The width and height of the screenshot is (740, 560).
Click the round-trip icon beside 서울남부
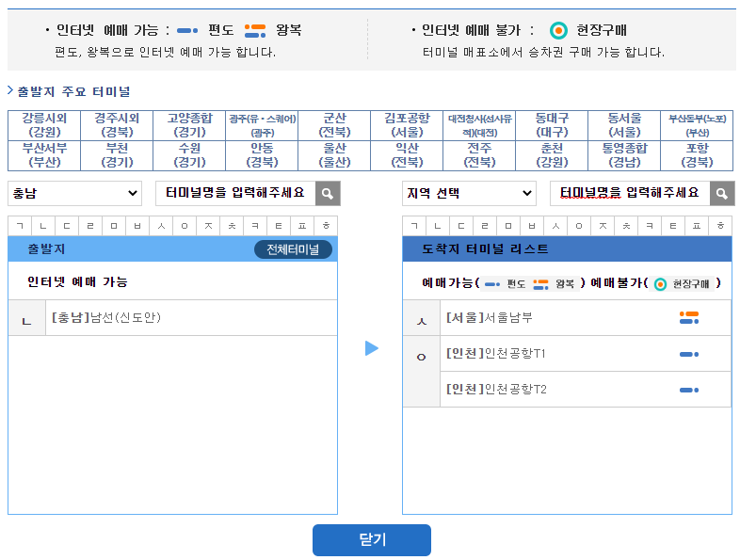pos(689,317)
